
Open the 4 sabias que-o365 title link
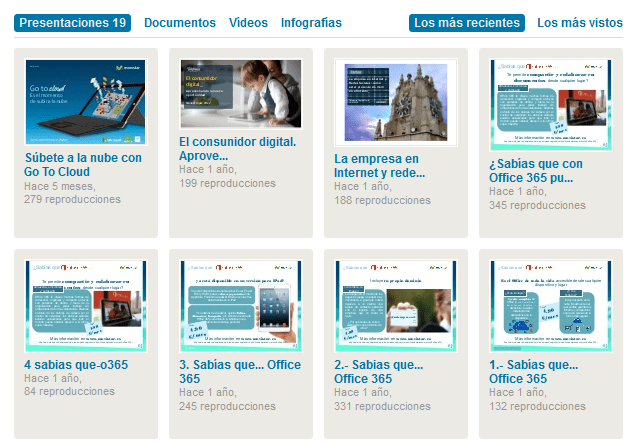76,365
